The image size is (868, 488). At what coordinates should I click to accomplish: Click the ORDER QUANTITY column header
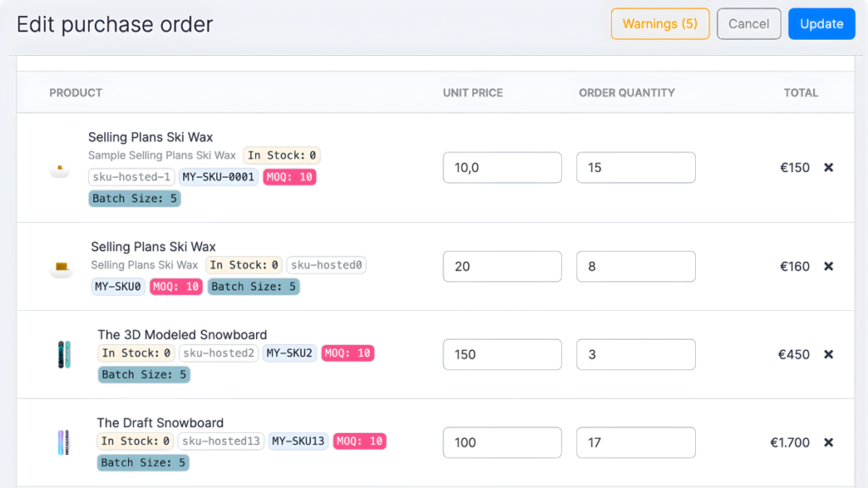(x=627, y=93)
